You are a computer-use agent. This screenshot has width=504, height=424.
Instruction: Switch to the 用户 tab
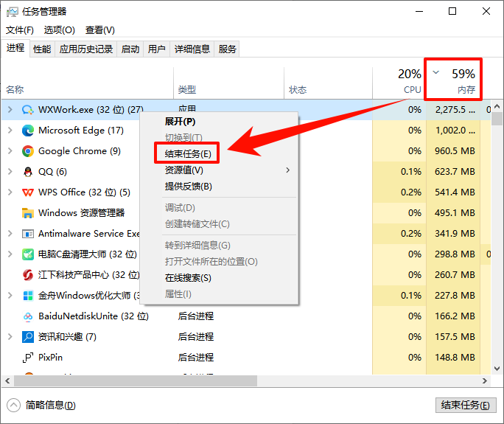[x=156, y=49]
